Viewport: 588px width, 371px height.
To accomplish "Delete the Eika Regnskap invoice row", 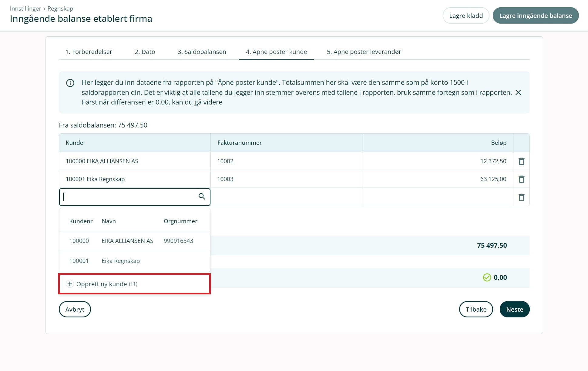I will click(521, 179).
